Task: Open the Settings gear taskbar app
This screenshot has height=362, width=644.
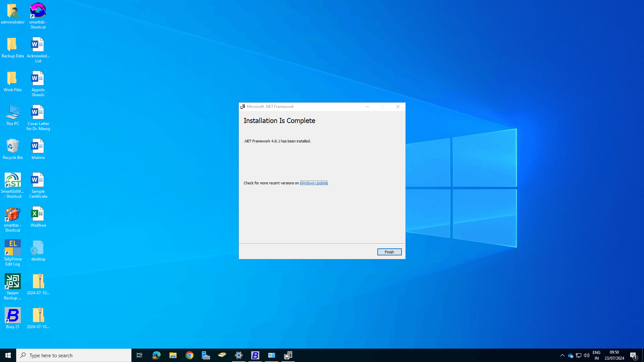Action: click(x=238, y=355)
